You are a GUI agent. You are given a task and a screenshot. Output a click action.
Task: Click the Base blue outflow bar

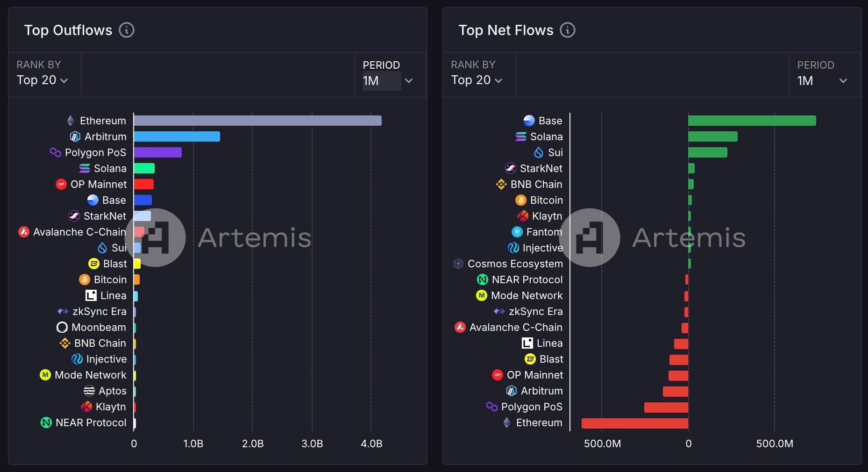tap(142, 200)
